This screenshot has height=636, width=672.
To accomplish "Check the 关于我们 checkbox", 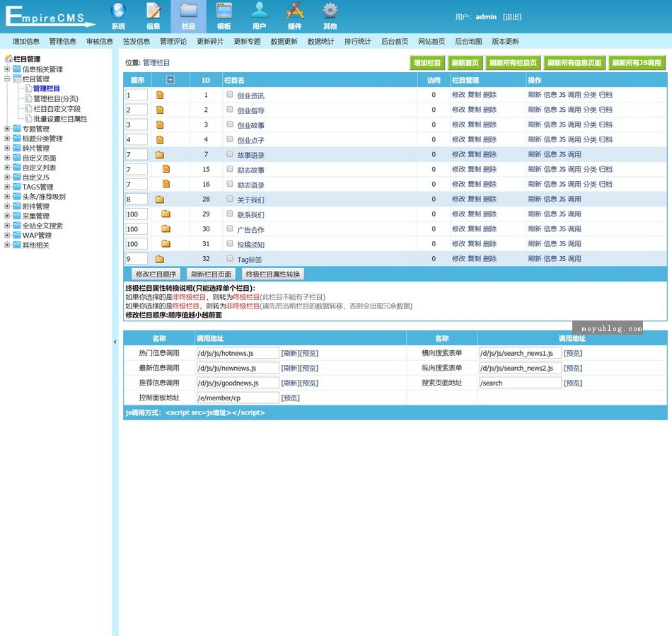I will tap(230, 199).
